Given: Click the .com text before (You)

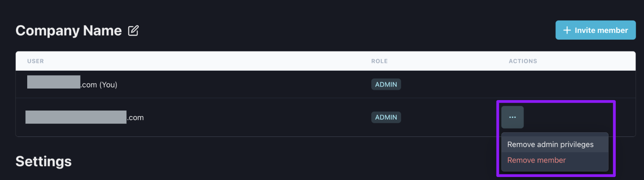Looking at the screenshot, I should coord(89,85).
